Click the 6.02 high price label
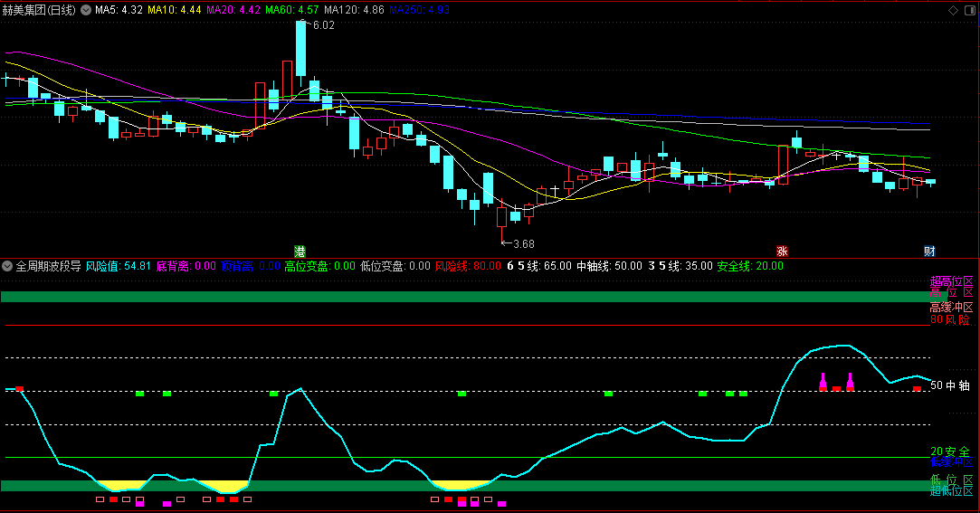This screenshot has height=513, width=980. click(x=323, y=25)
